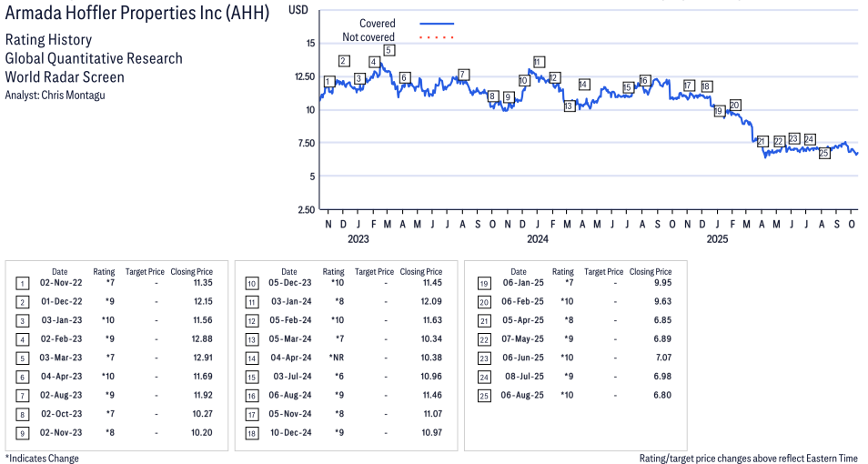Click the blue Covered legend line sample

pyautogui.click(x=437, y=24)
